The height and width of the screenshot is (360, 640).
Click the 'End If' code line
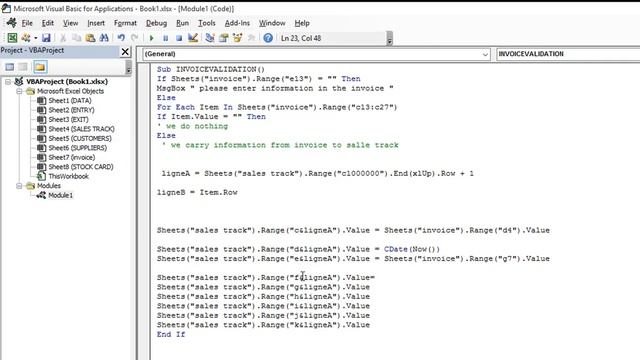pos(171,334)
